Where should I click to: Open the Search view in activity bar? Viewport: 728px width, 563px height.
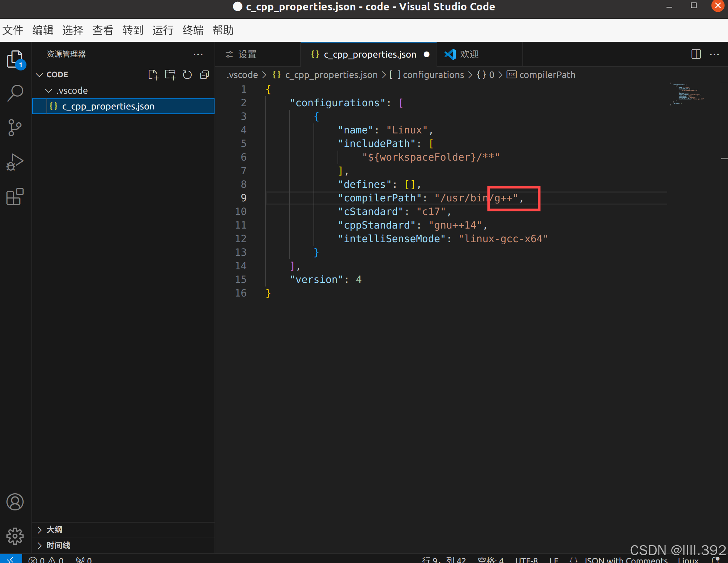point(15,93)
